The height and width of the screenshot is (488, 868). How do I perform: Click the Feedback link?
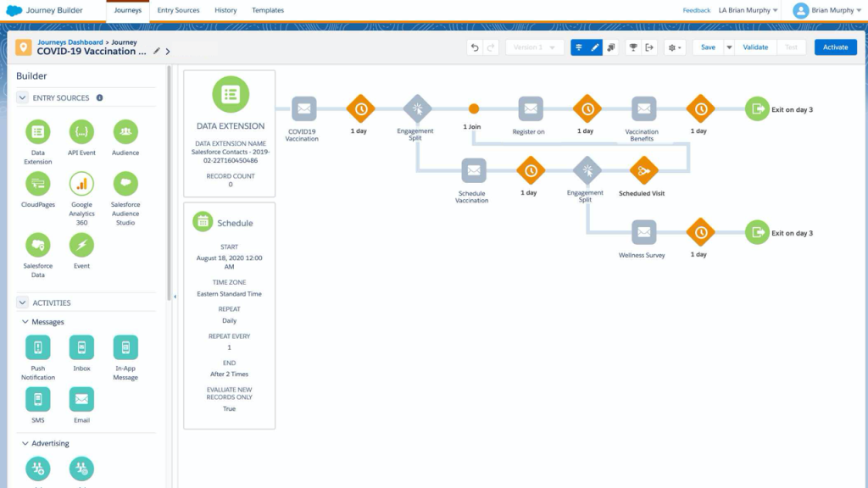[x=696, y=10]
